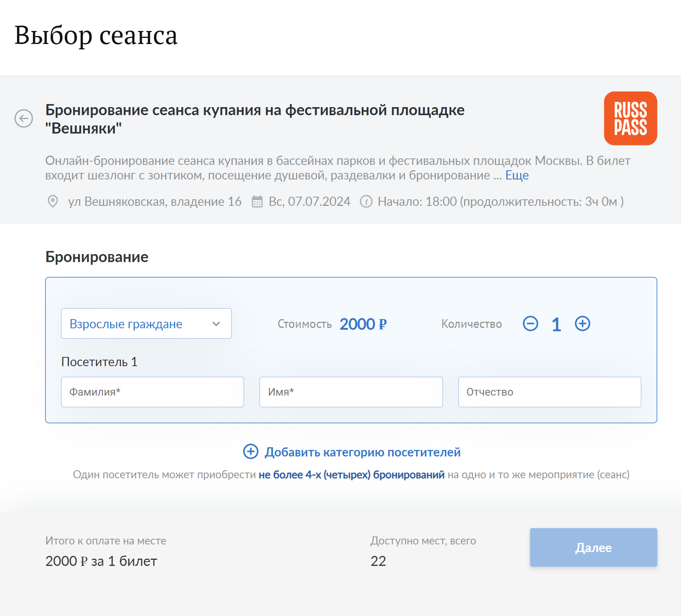The image size is (681, 616).
Task: Click Итого к оплате на месте label
Action: 106,541
